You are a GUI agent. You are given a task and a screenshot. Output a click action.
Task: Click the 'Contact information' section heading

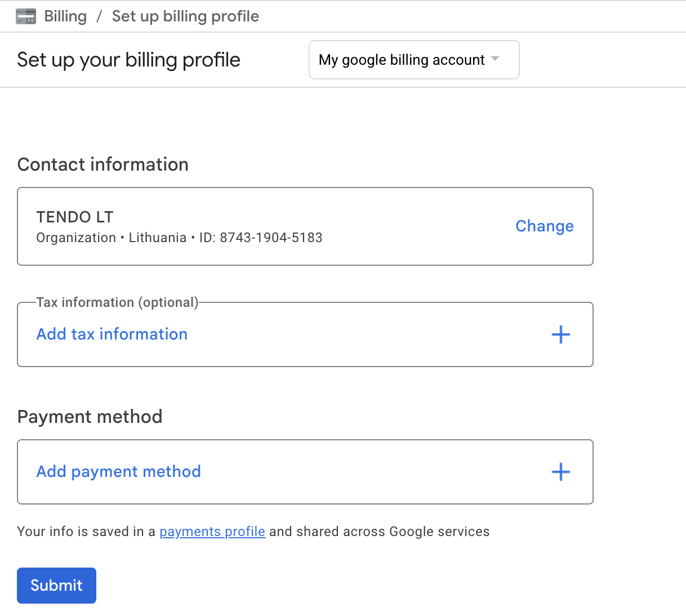pos(103,164)
